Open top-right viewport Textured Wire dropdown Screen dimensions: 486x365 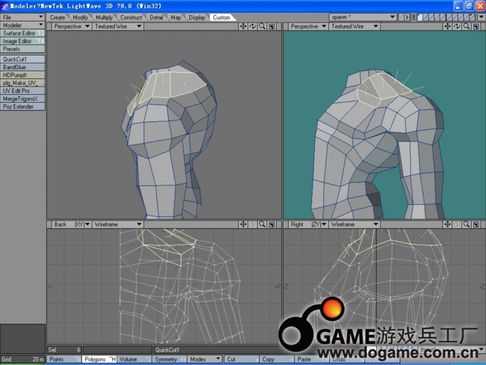tap(354, 26)
